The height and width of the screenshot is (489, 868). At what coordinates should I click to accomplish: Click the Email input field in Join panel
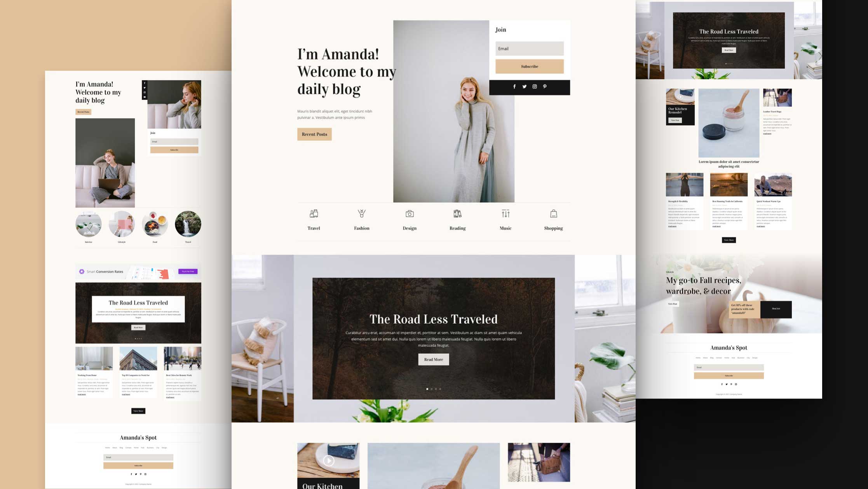(529, 48)
